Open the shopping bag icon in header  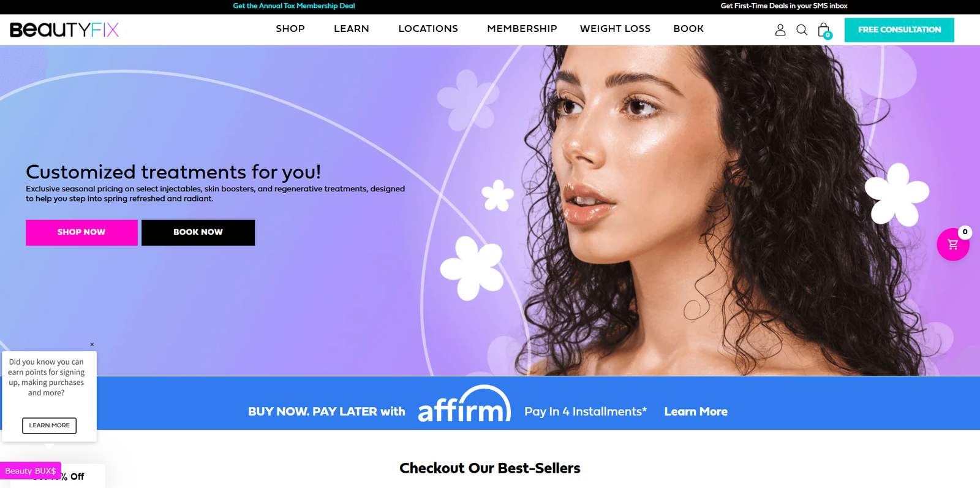[824, 30]
